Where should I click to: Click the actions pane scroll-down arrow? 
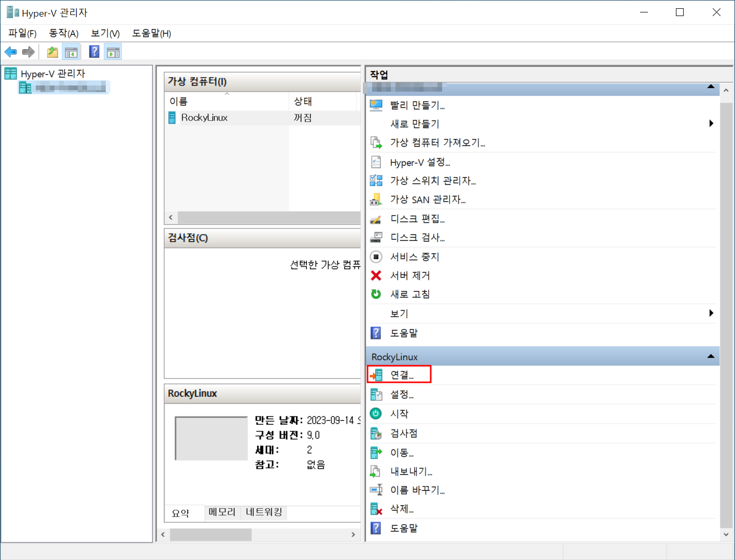[x=726, y=534]
